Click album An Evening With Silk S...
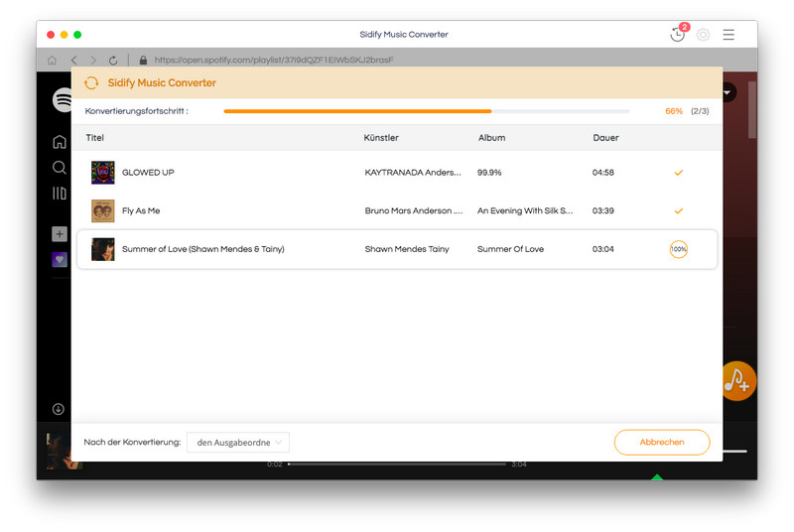This screenshot has width=794, height=532. tap(525, 211)
